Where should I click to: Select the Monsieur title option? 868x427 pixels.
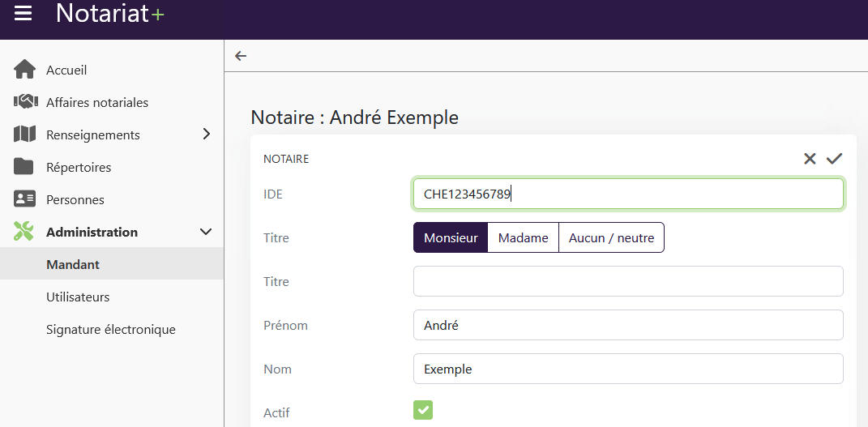451,238
